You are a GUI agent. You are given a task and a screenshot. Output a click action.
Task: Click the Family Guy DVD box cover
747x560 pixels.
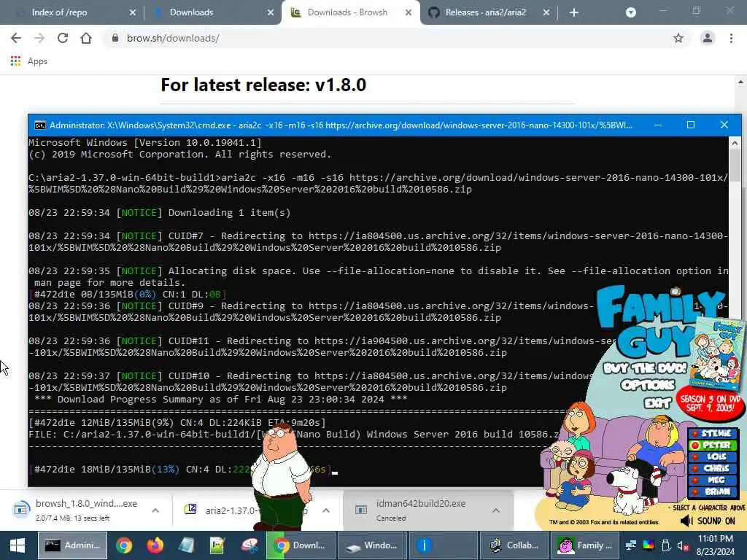pyautogui.click(x=718, y=354)
